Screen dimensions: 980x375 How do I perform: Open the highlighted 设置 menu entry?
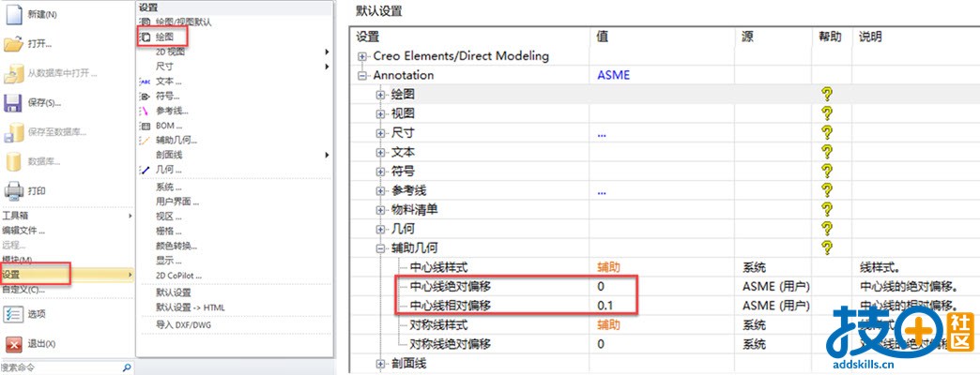pos(67,275)
